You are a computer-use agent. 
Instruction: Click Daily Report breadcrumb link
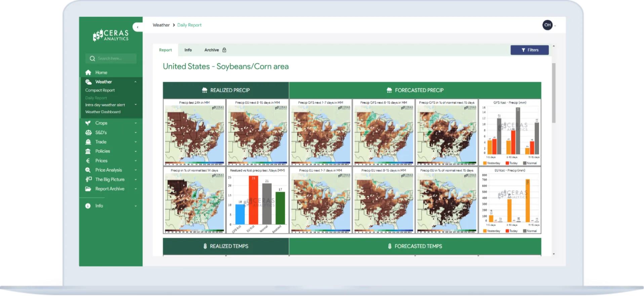point(189,25)
